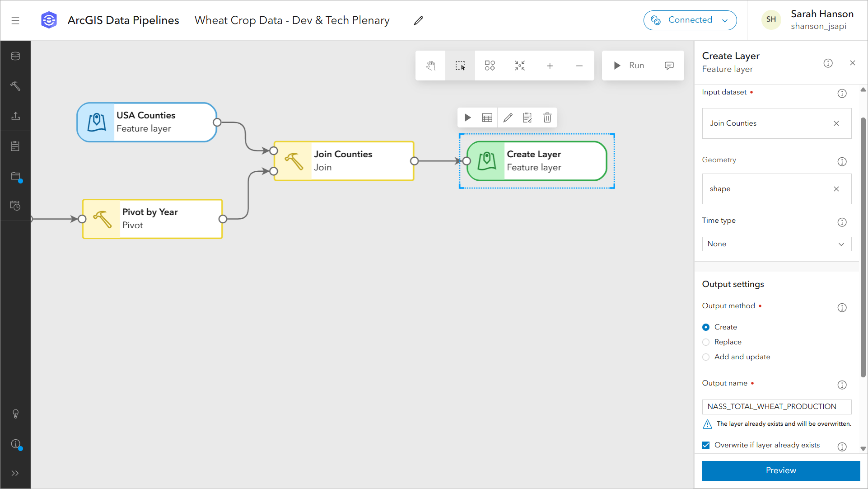This screenshot has height=489, width=868.
Task: Run the data pipeline
Action: (630, 66)
